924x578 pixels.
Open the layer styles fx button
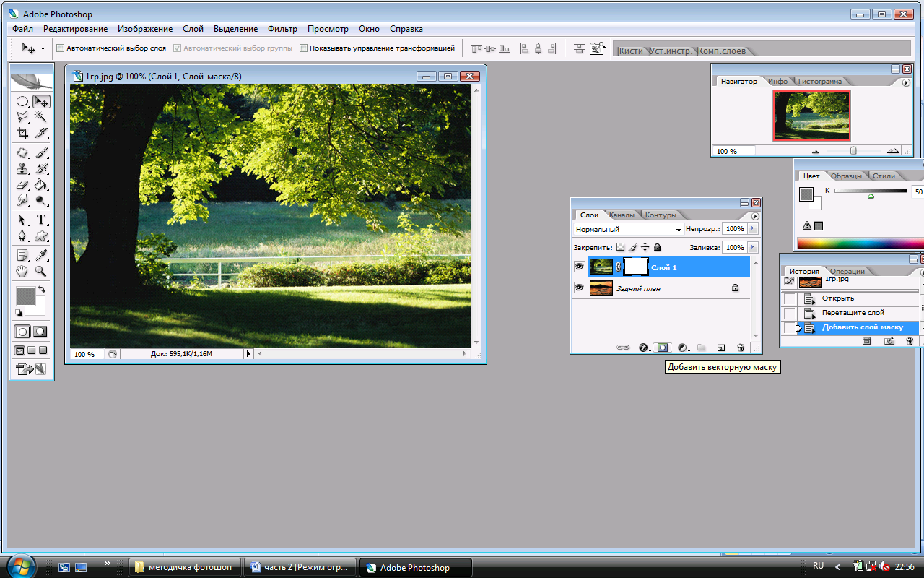tap(643, 348)
